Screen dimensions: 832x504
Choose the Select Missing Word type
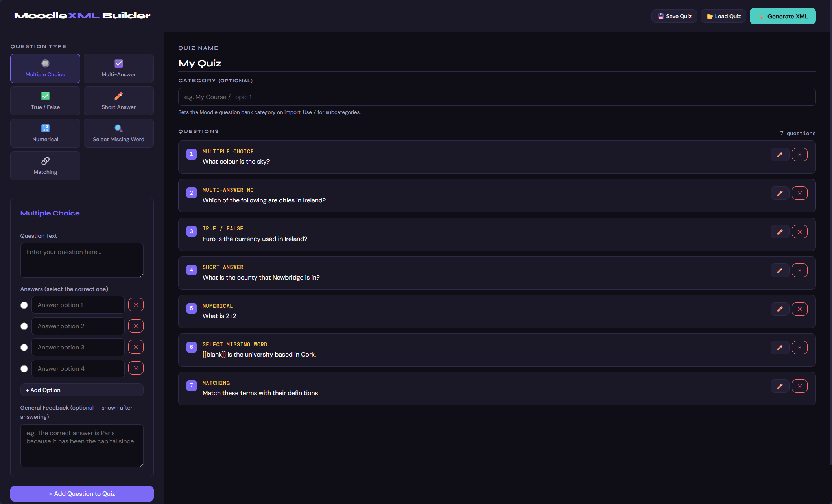(x=118, y=133)
